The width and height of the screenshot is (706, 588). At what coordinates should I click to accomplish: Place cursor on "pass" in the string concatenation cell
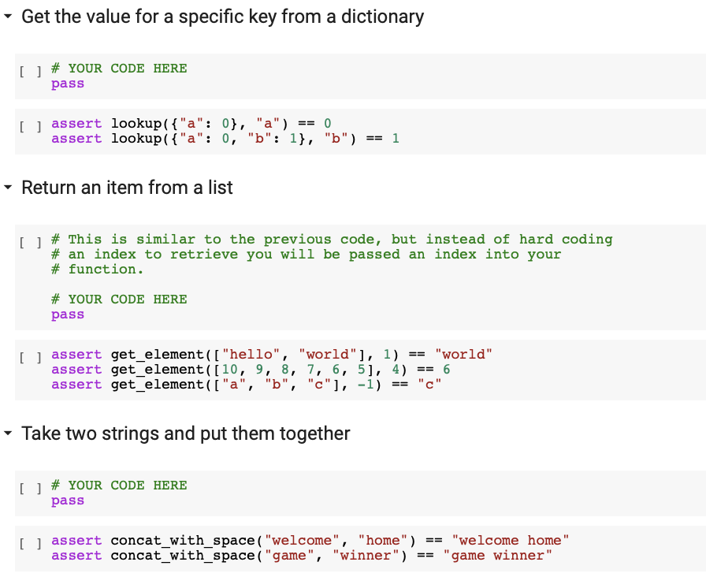pyautogui.click(x=68, y=501)
